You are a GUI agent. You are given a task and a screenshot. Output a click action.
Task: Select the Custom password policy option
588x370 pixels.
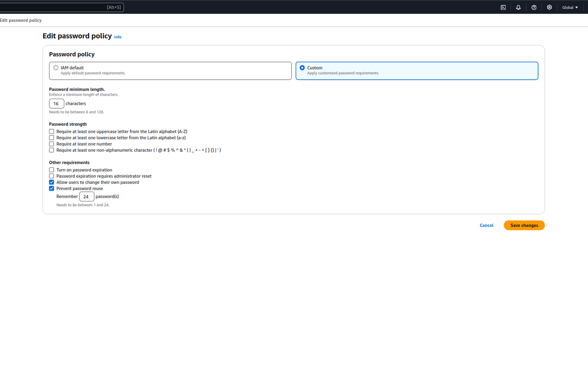point(302,68)
